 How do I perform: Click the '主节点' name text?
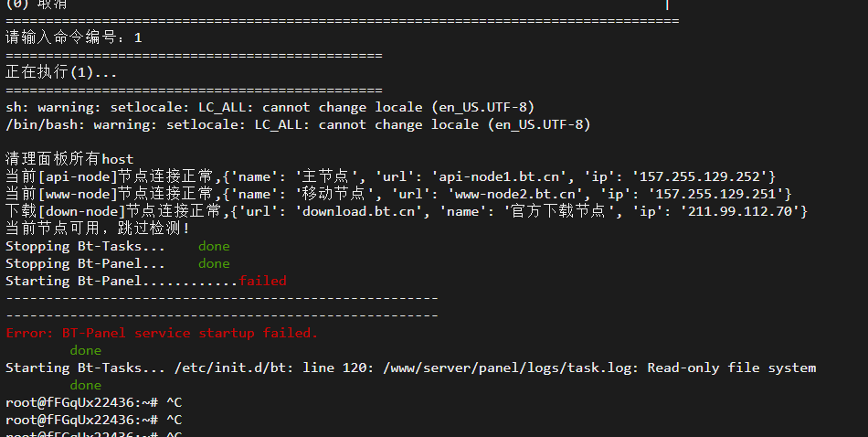(325, 176)
